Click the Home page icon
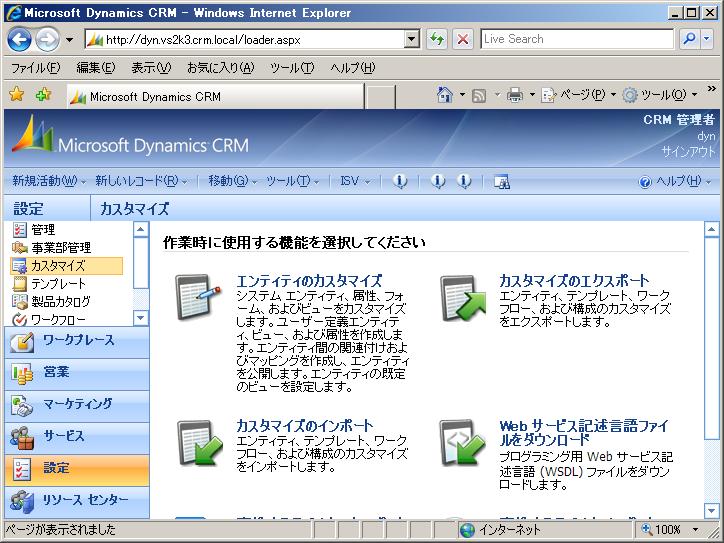This screenshot has height=543, width=724. (x=445, y=95)
